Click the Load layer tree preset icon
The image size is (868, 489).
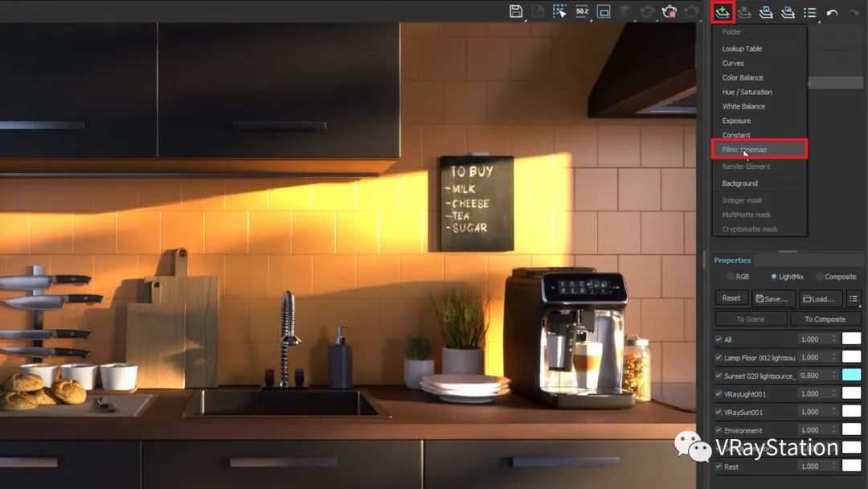pyautogui.click(x=788, y=12)
